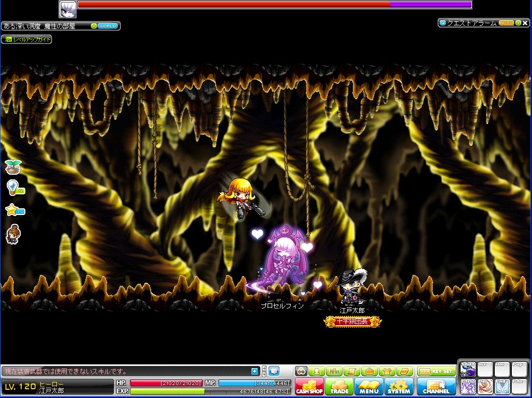Open the Channel selection

pos(436,387)
